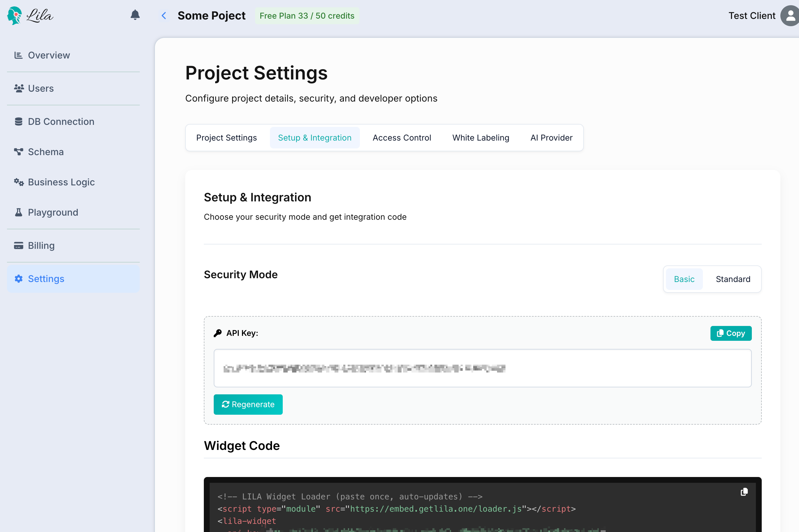Open the Schema page
The width and height of the screenshot is (799, 532).
tap(46, 152)
